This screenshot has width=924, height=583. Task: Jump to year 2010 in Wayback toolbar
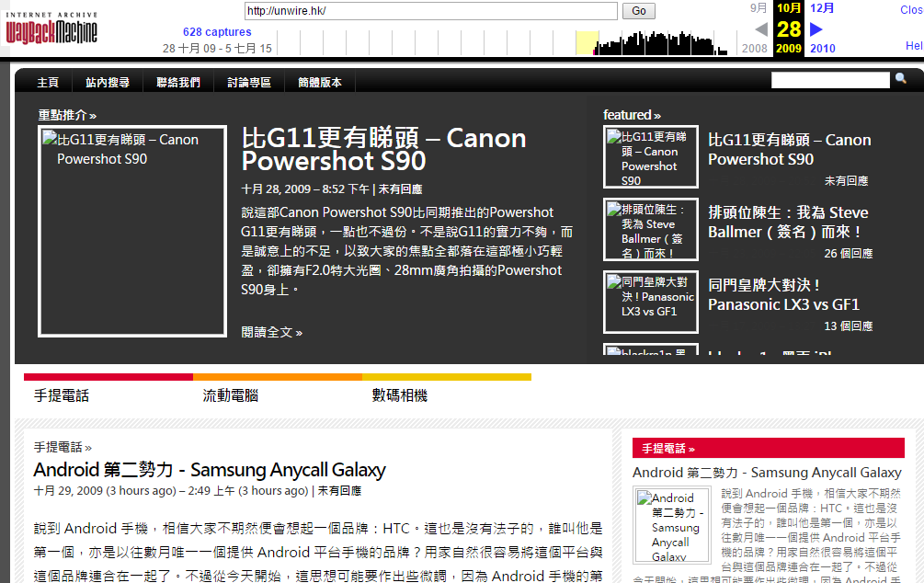[823, 49]
